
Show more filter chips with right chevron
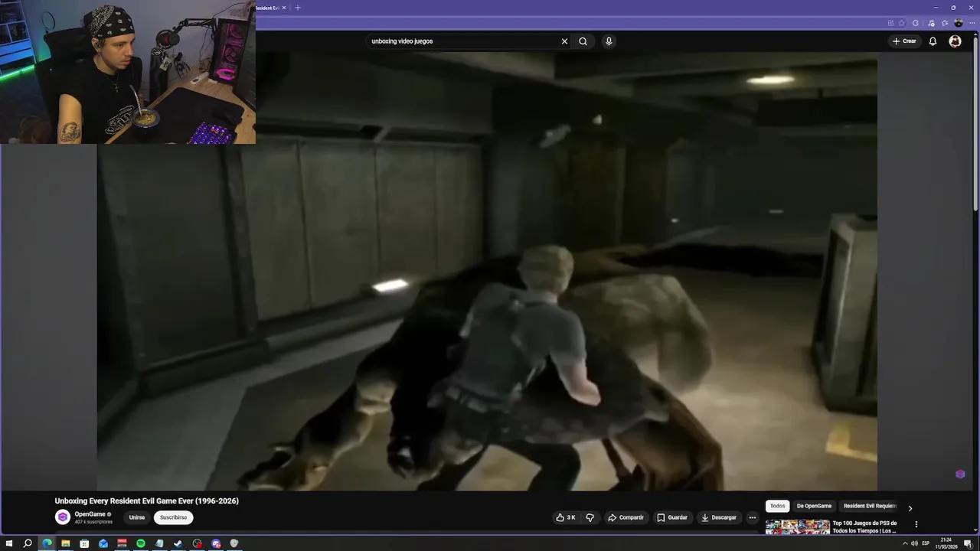pyautogui.click(x=910, y=508)
